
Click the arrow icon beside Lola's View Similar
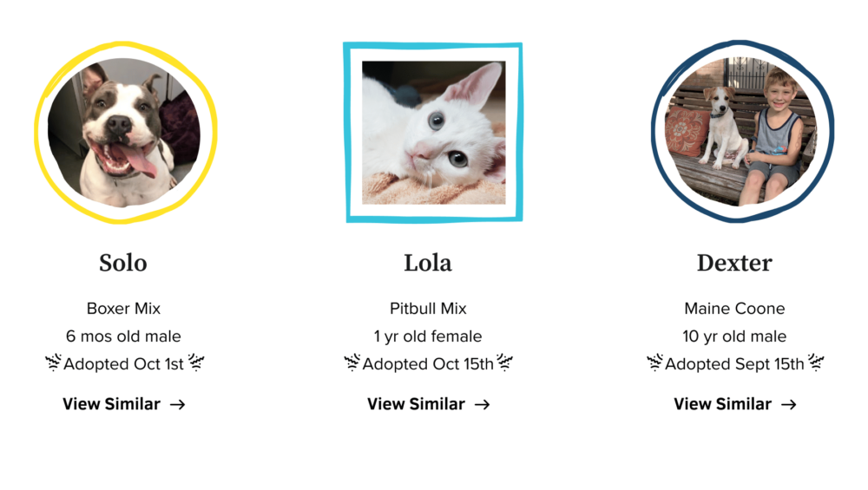[482, 405]
